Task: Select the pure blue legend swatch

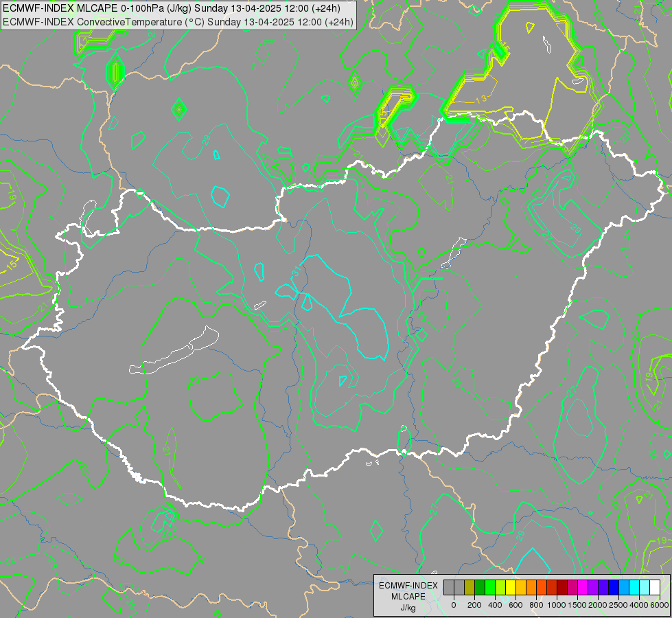Action: click(x=614, y=587)
